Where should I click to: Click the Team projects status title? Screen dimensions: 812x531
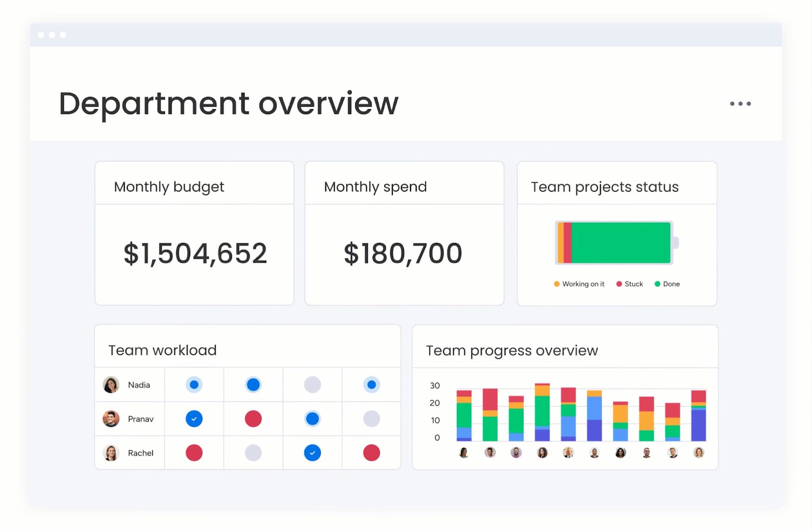point(605,187)
